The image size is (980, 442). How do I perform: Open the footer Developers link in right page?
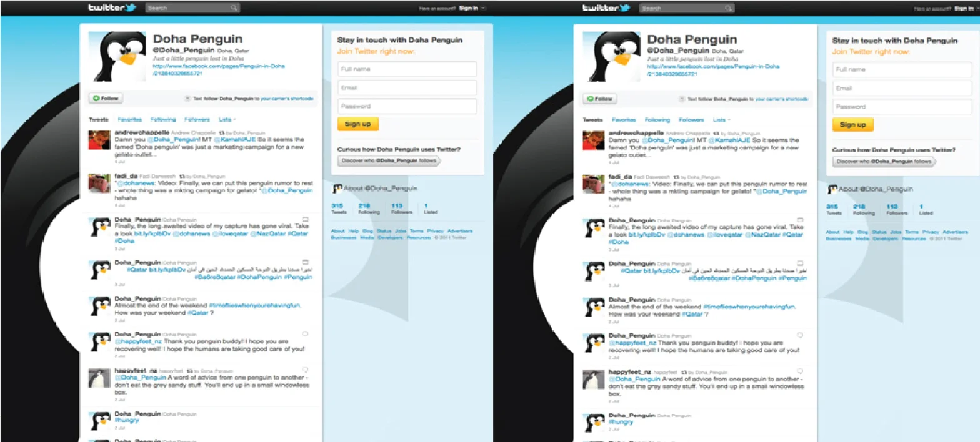click(x=885, y=238)
